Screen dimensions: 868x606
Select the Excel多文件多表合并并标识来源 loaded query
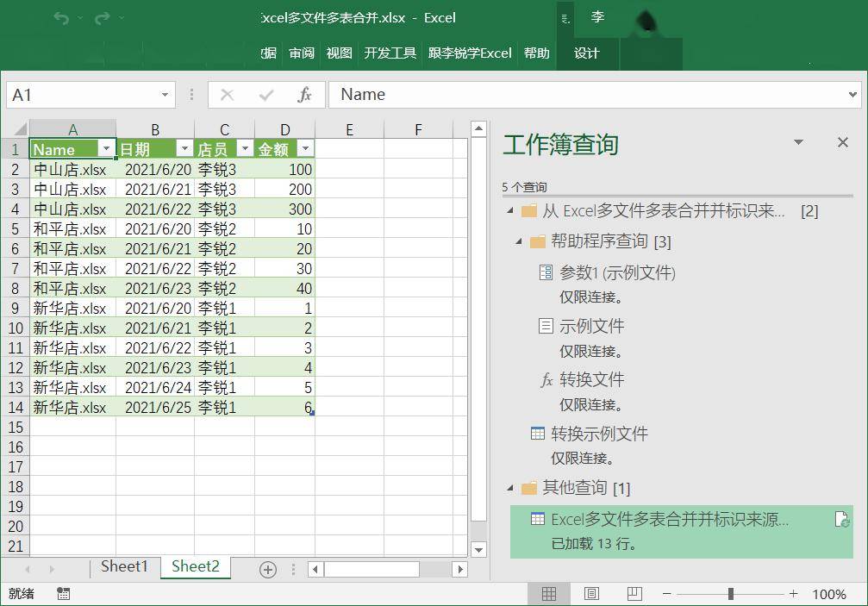tap(682, 531)
